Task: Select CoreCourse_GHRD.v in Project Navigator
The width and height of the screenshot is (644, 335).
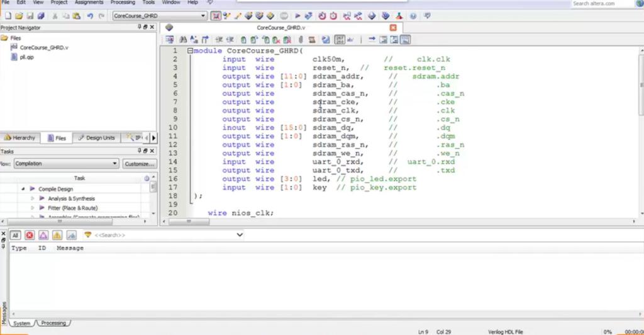Action: [44, 47]
